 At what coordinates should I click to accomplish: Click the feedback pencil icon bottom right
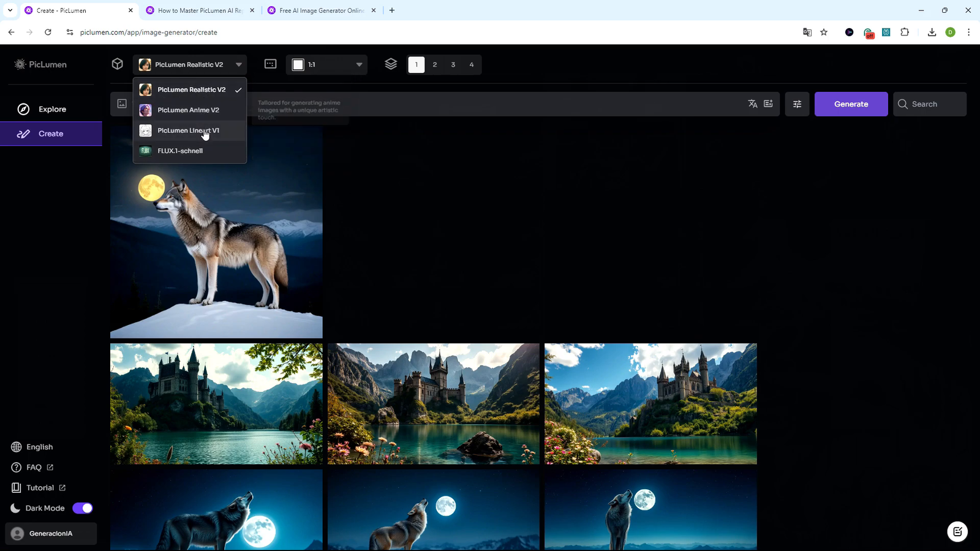pos(957,531)
